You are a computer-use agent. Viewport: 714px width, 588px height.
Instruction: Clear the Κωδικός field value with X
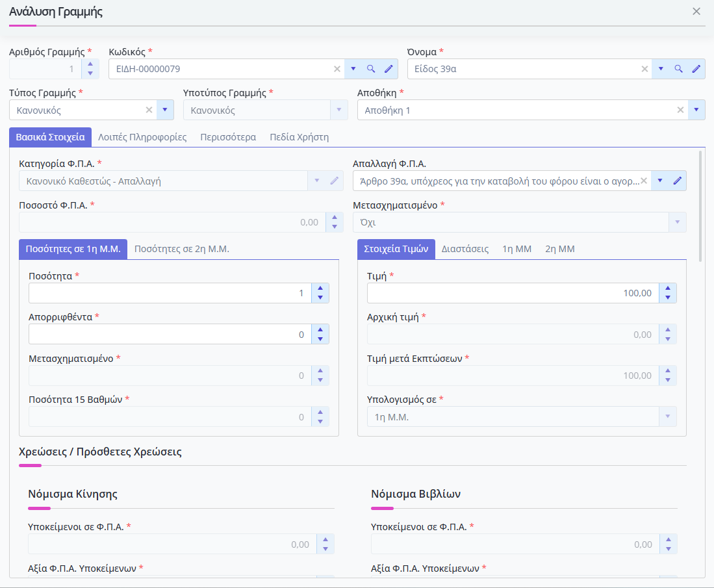click(337, 69)
